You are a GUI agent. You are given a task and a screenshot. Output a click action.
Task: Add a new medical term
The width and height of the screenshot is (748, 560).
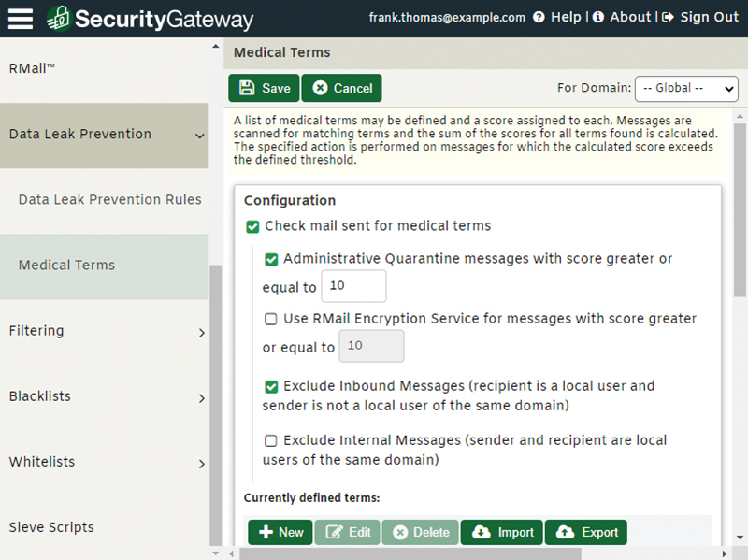pyautogui.click(x=280, y=532)
